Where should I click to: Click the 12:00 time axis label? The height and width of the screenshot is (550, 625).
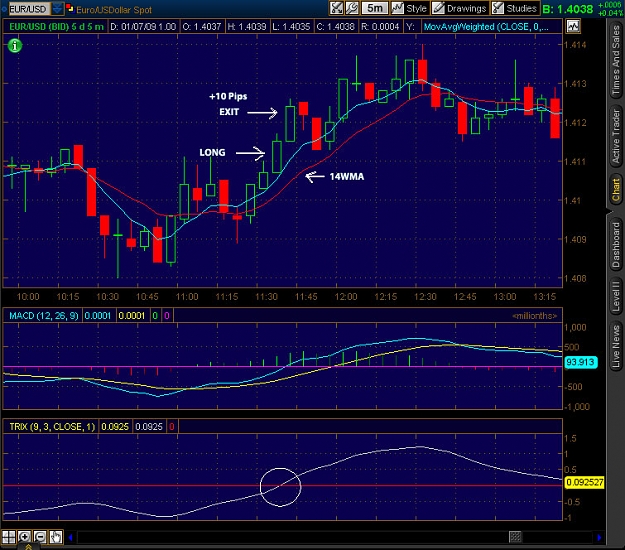pyautogui.click(x=346, y=297)
